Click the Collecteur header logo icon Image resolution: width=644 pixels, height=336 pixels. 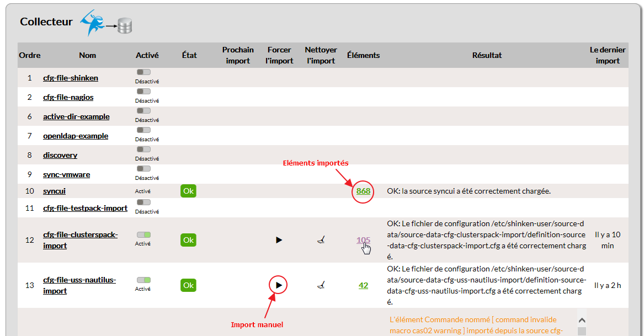[x=106, y=24]
